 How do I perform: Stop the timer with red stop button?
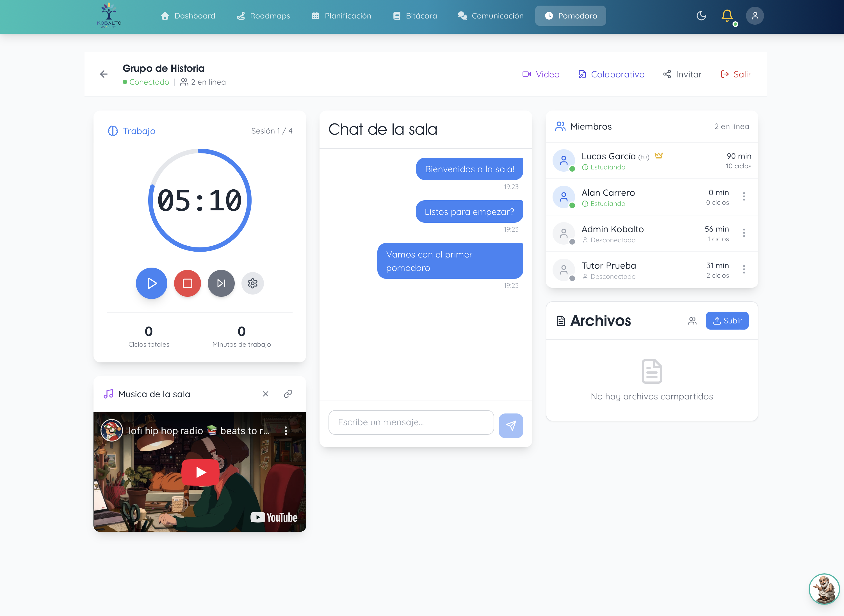pyautogui.click(x=187, y=283)
